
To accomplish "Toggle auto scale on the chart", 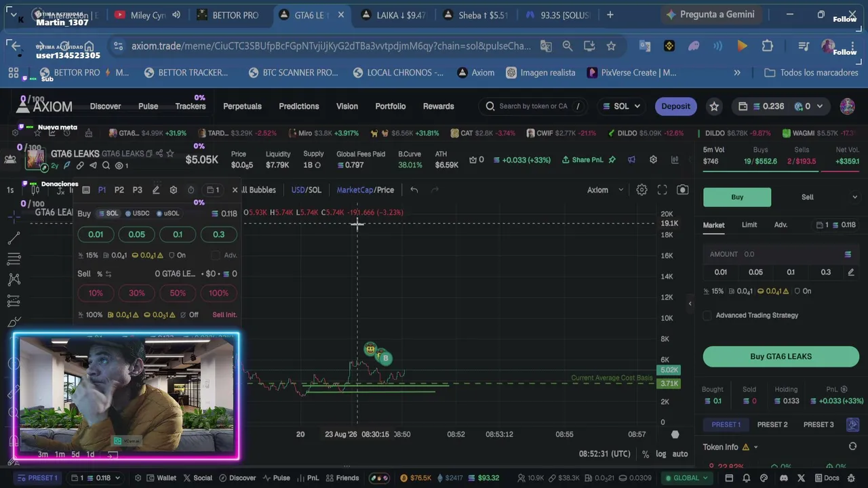I will coord(679,454).
